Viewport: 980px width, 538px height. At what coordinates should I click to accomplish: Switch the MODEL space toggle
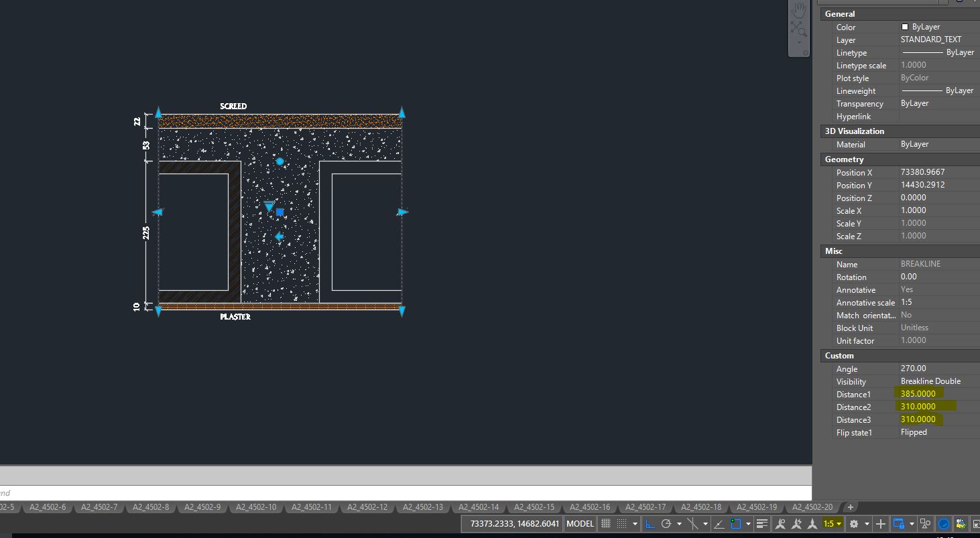pyautogui.click(x=580, y=523)
